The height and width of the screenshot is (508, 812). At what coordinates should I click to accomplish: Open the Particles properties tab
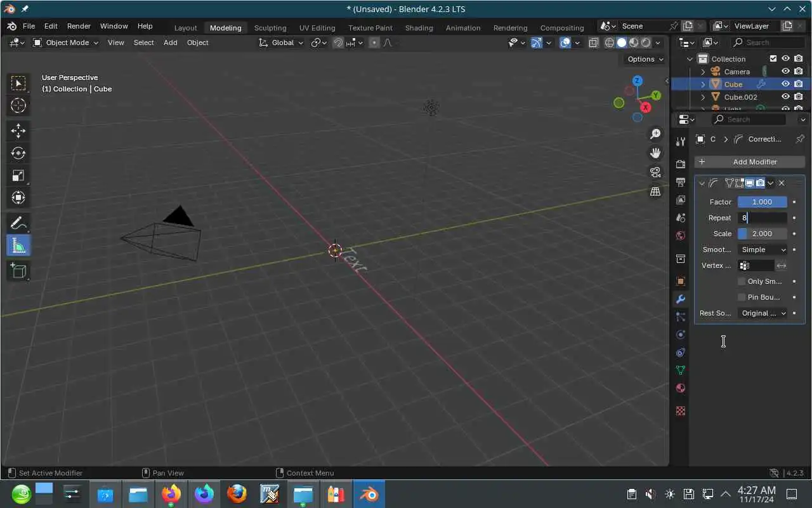coord(681,317)
